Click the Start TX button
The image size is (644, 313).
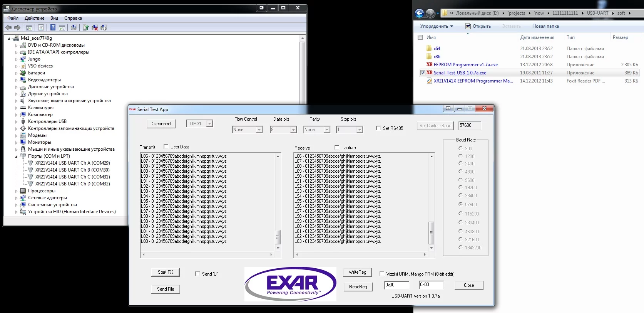[166, 272]
